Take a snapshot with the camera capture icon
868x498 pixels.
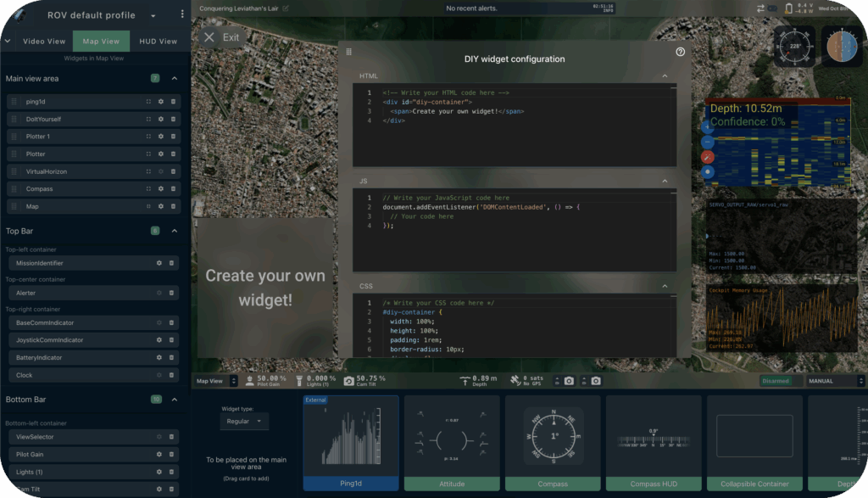pyautogui.click(x=569, y=381)
